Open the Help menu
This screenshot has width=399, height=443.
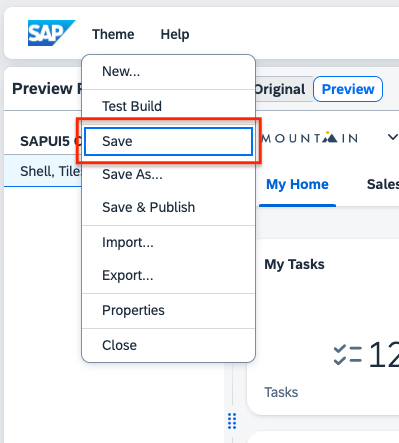click(x=175, y=34)
